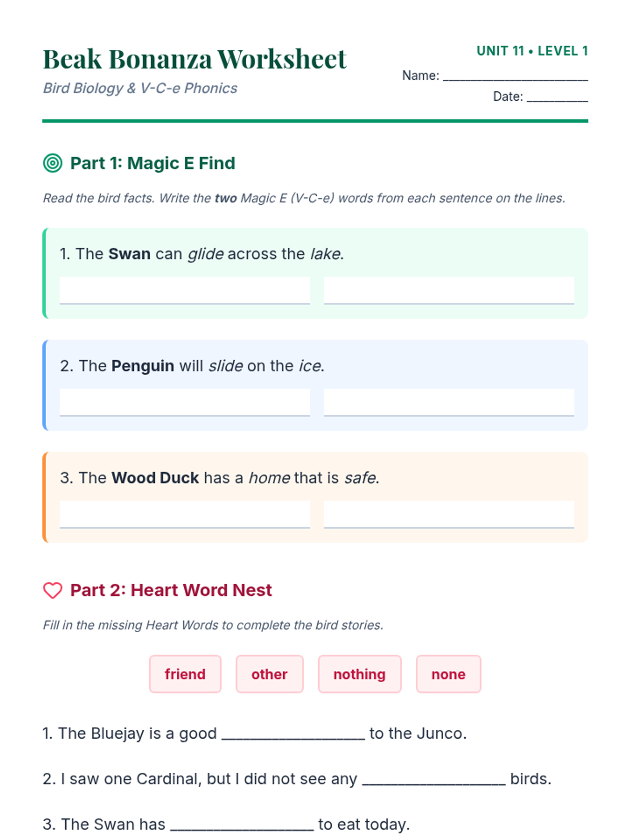630x840 pixels.
Task: Click the target icon beside Part 1
Action: pos(52,163)
